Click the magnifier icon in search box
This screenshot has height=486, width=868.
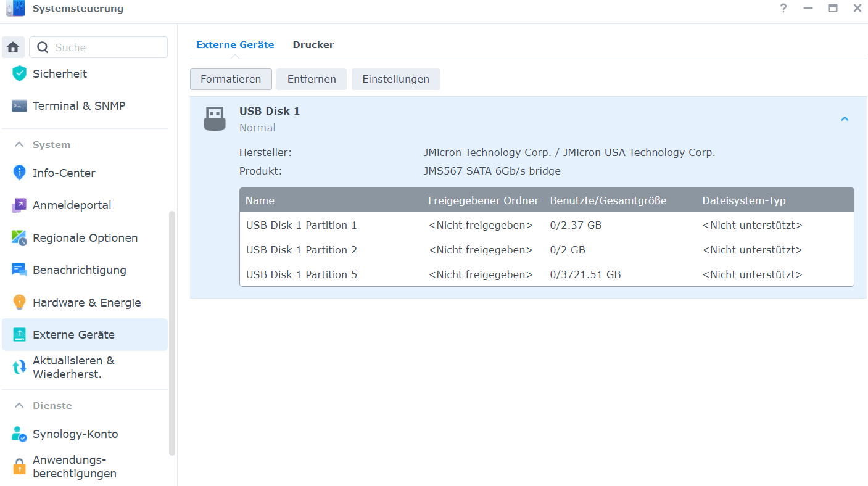[43, 47]
